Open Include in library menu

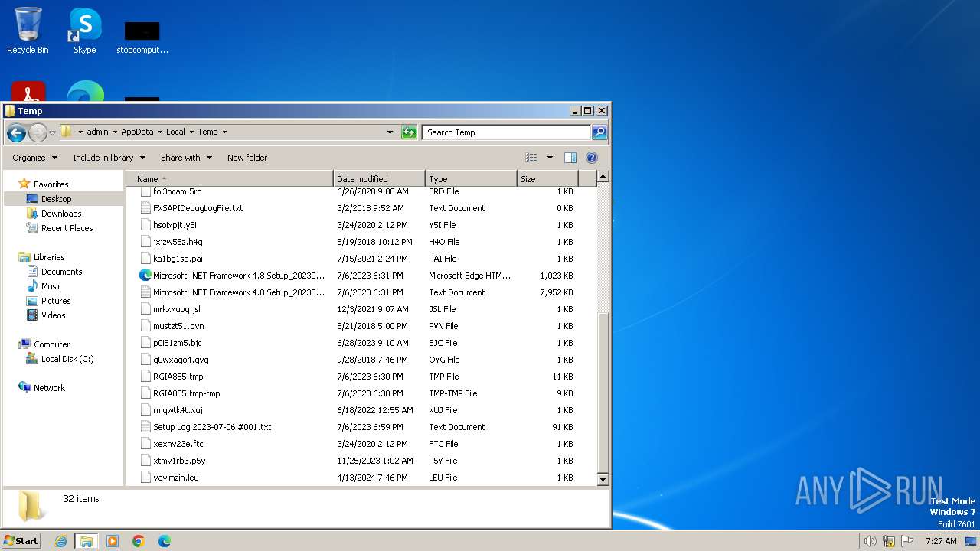pyautogui.click(x=109, y=158)
